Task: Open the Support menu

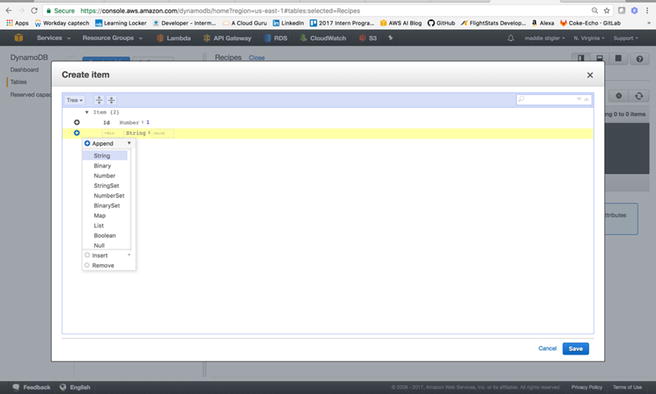Action: [x=626, y=38]
